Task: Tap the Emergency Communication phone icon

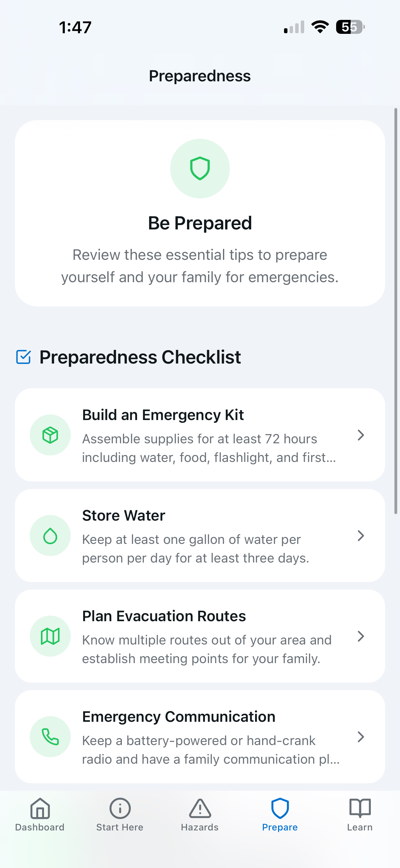Action: pos(50,737)
